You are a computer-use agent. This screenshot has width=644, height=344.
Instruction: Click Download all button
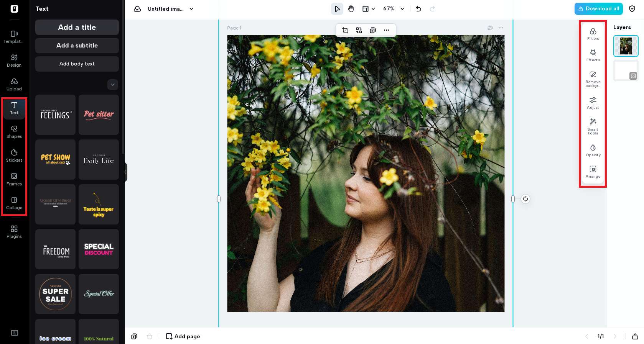[599, 9]
